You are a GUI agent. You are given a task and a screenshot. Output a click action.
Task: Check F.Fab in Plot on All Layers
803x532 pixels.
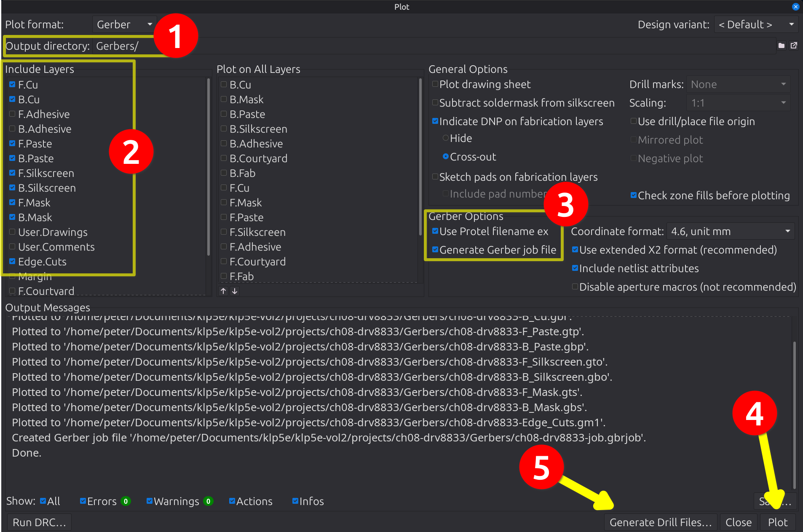click(x=224, y=276)
